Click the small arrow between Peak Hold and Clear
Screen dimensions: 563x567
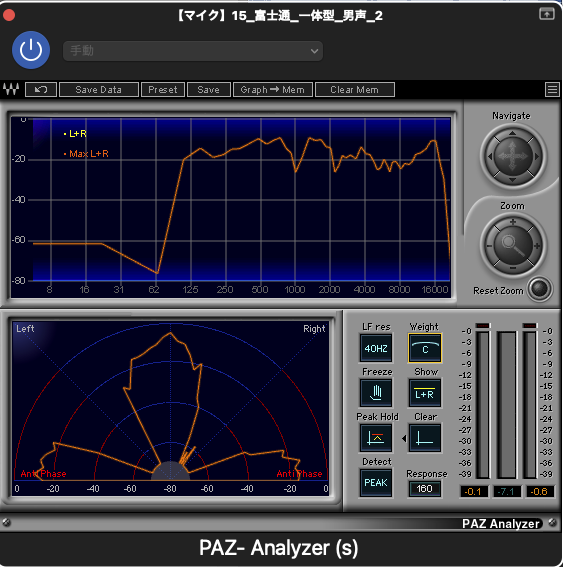(x=404, y=438)
